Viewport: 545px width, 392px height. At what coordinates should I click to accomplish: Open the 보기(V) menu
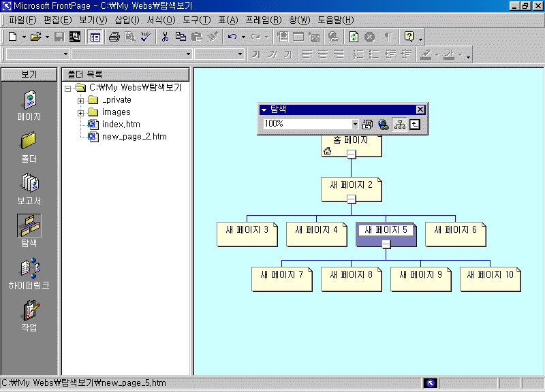point(93,20)
